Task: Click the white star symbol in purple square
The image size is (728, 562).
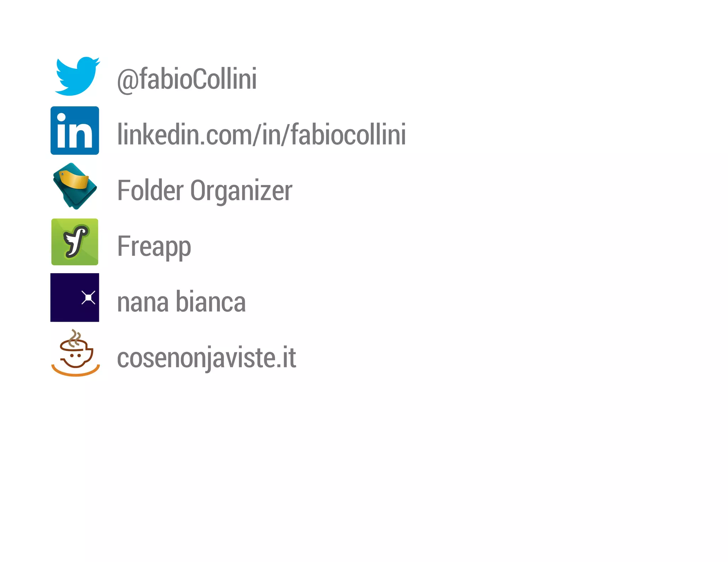Action: click(88, 297)
